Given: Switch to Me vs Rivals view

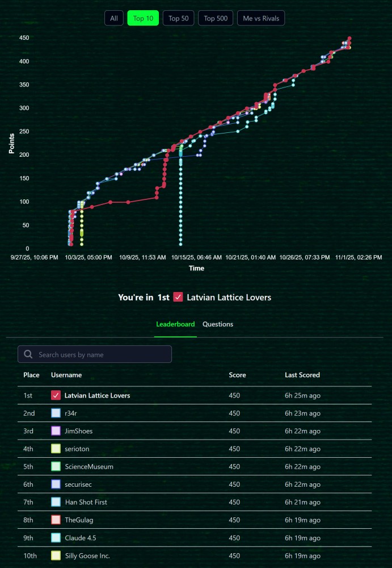Looking at the screenshot, I should (x=261, y=18).
